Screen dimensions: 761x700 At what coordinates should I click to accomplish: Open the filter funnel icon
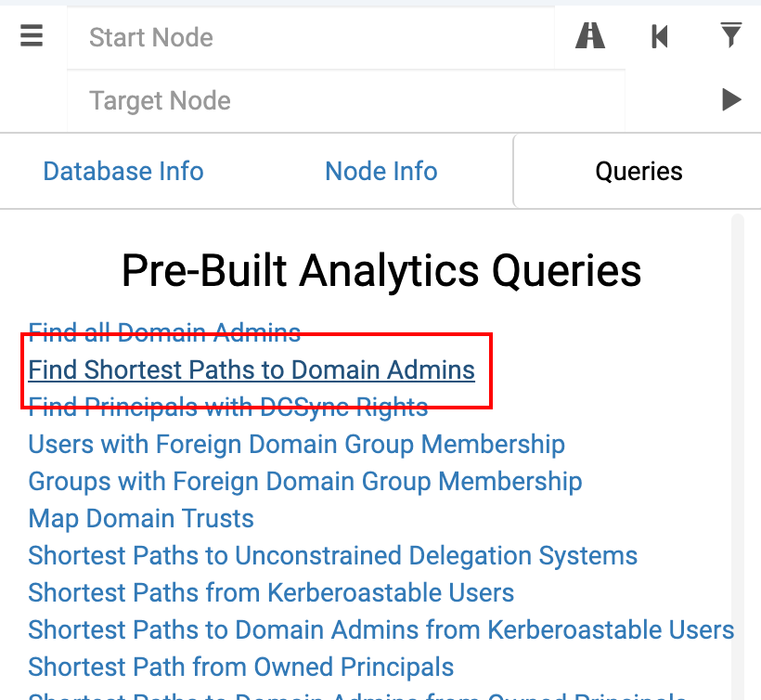click(731, 36)
